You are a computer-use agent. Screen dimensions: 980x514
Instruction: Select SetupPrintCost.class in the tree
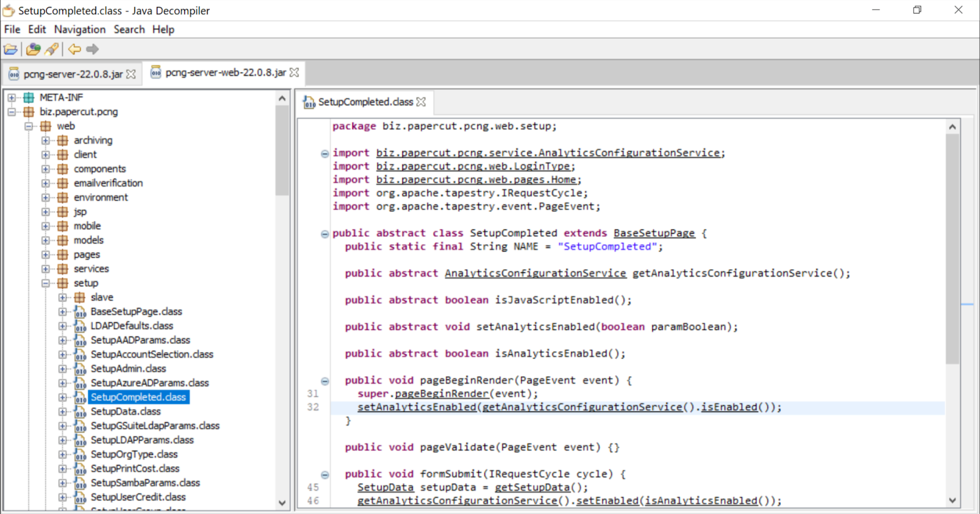click(x=135, y=469)
